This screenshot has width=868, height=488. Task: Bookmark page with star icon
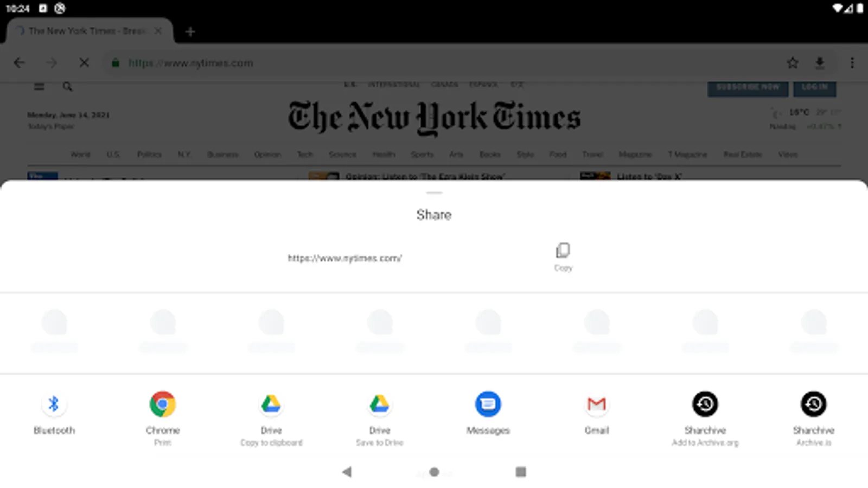pos(793,63)
